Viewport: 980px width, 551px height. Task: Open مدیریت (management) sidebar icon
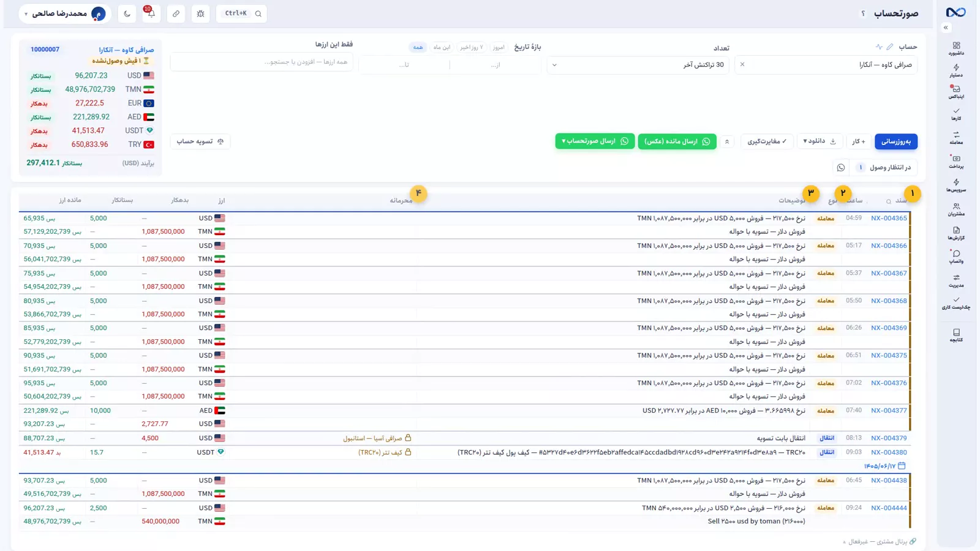point(956,280)
